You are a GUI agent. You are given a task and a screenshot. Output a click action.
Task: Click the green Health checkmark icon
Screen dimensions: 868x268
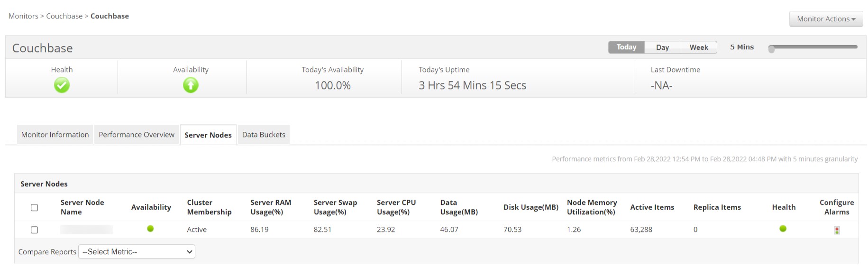[x=62, y=85]
